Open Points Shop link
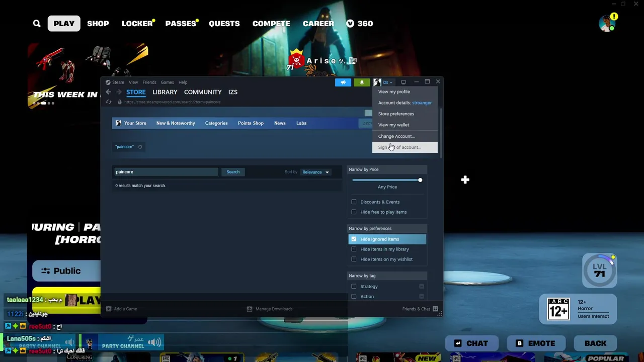This screenshot has width=644, height=362. click(251, 123)
